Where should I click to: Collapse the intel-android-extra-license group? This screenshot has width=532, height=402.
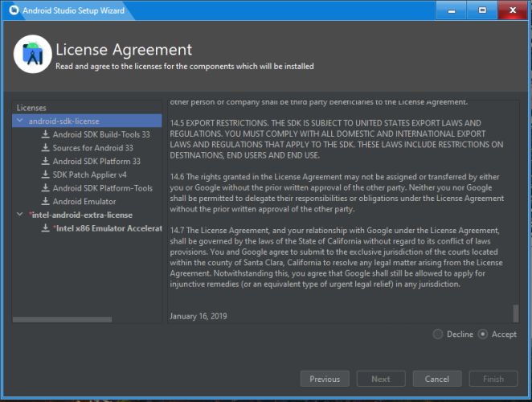[20, 215]
